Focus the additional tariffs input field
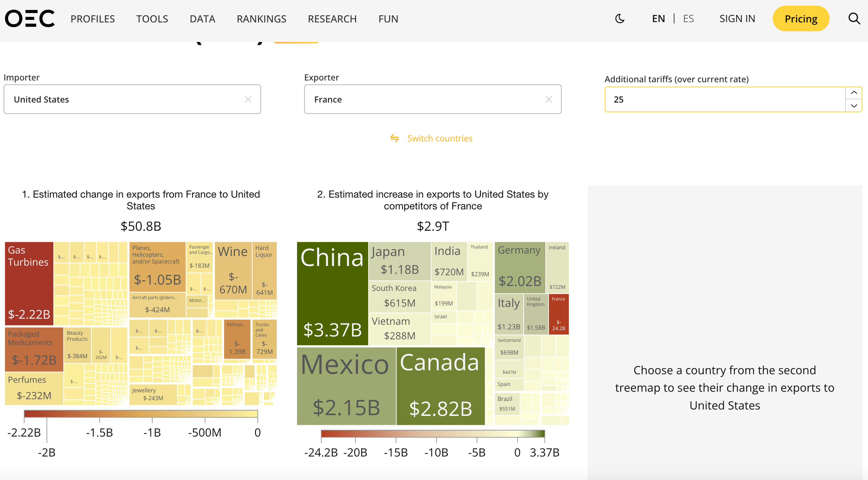Image resolution: width=868 pixels, height=480 pixels. click(x=725, y=99)
